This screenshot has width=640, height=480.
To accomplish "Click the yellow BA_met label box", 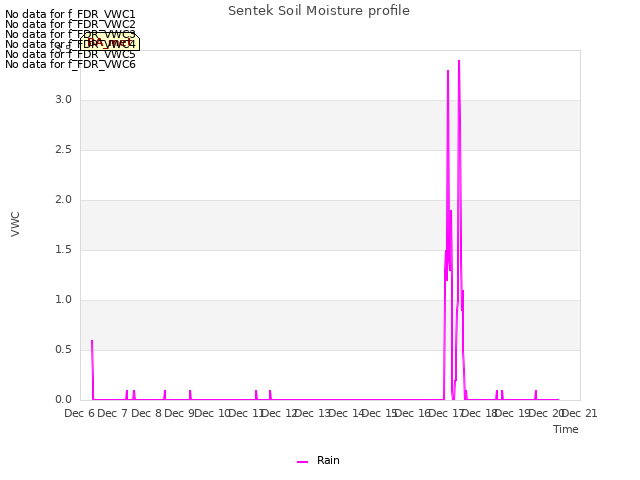I will 109,42.
